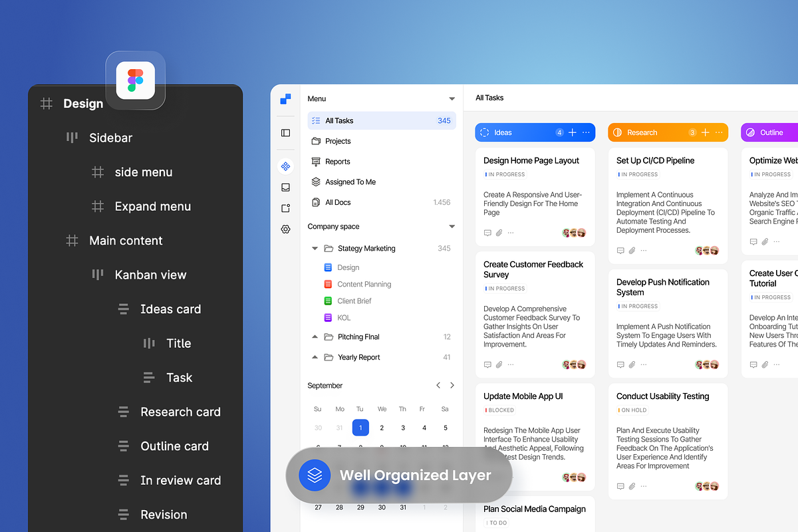The width and height of the screenshot is (798, 532).
Task: Collapse the Menu section
Action: tap(452, 98)
